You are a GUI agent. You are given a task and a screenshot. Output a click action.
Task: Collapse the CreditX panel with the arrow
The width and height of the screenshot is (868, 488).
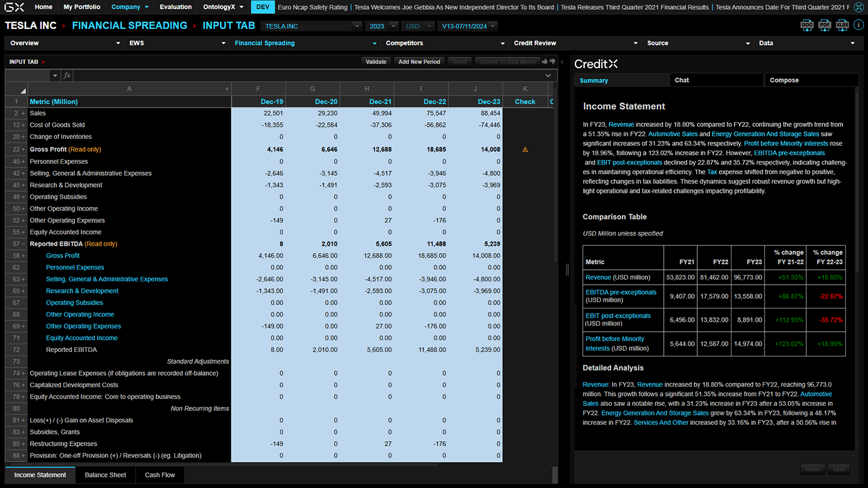[x=562, y=62]
